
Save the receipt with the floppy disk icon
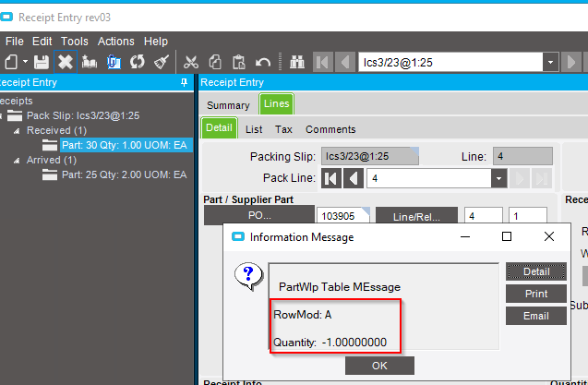click(x=42, y=62)
